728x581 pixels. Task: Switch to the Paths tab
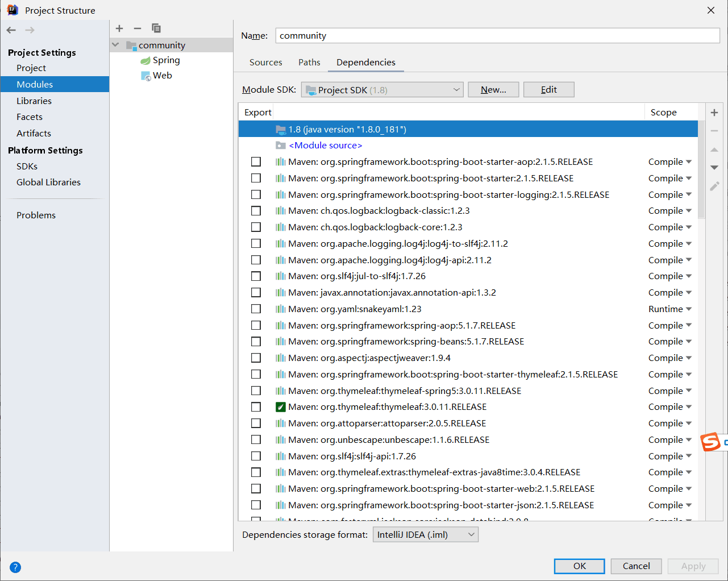[309, 63]
